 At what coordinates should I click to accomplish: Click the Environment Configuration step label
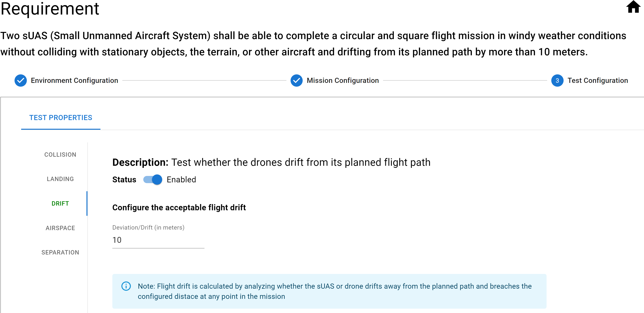(75, 80)
